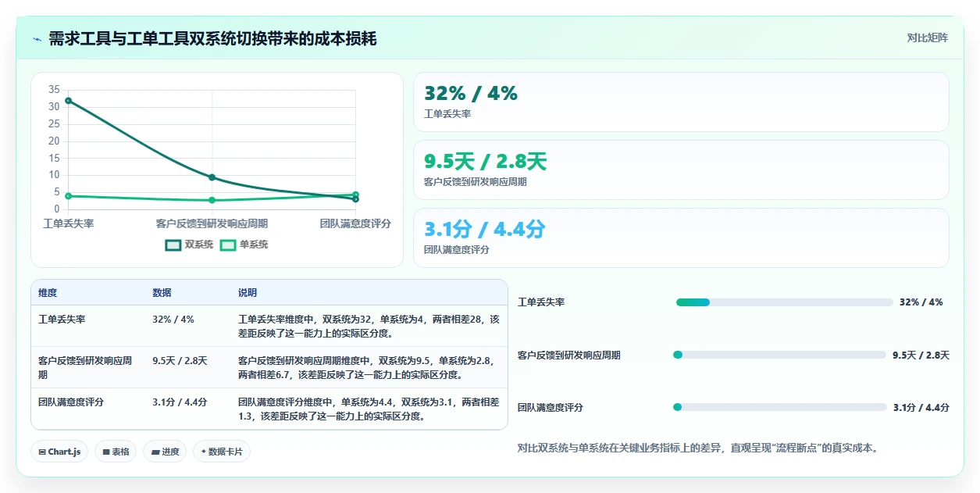Click the footer note starting 对比双系统与单系统
This screenshot has width=980, height=493.
click(x=697, y=448)
